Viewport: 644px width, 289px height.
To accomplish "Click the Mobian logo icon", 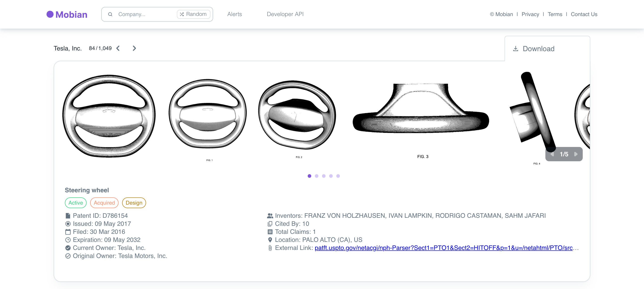I will tap(50, 14).
